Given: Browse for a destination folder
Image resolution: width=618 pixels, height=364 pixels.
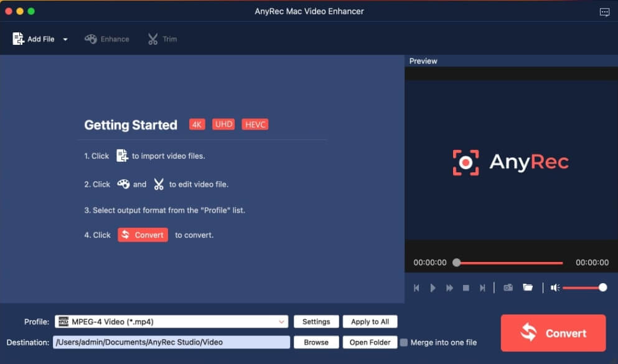Looking at the screenshot, I should point(316,342).
